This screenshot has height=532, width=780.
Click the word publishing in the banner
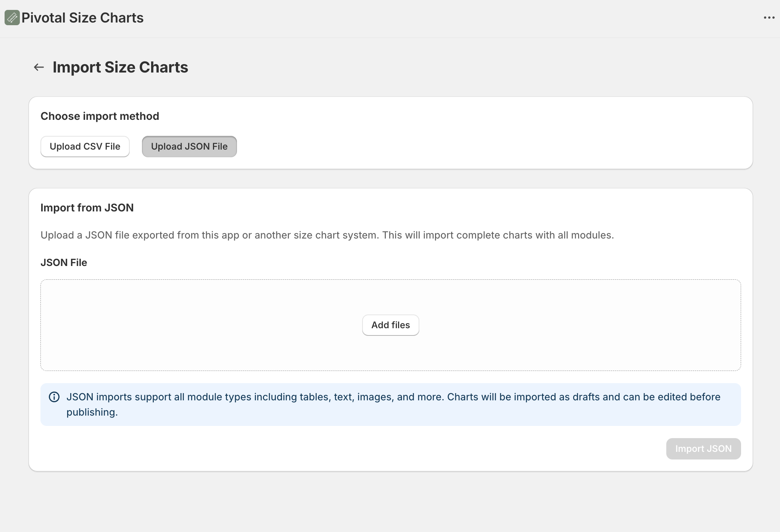tap(92, 413)
